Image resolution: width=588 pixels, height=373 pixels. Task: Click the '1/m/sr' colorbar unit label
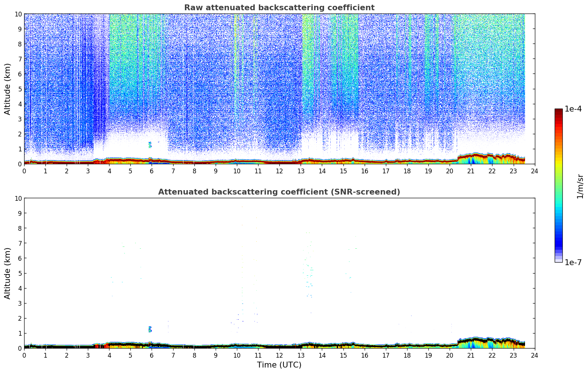[580, 186]
